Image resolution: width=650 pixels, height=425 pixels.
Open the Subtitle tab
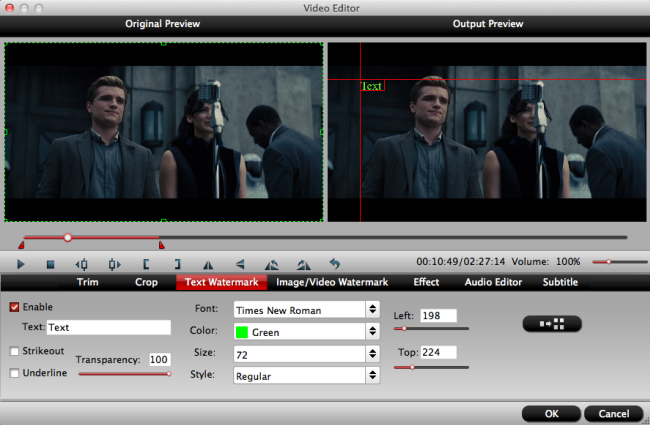(560, 282)
